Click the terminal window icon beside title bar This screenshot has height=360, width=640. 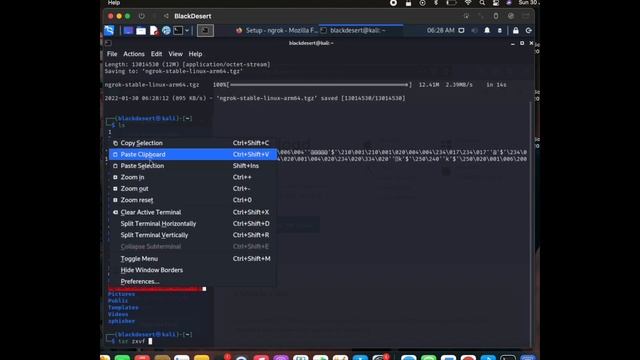[108, 43]
